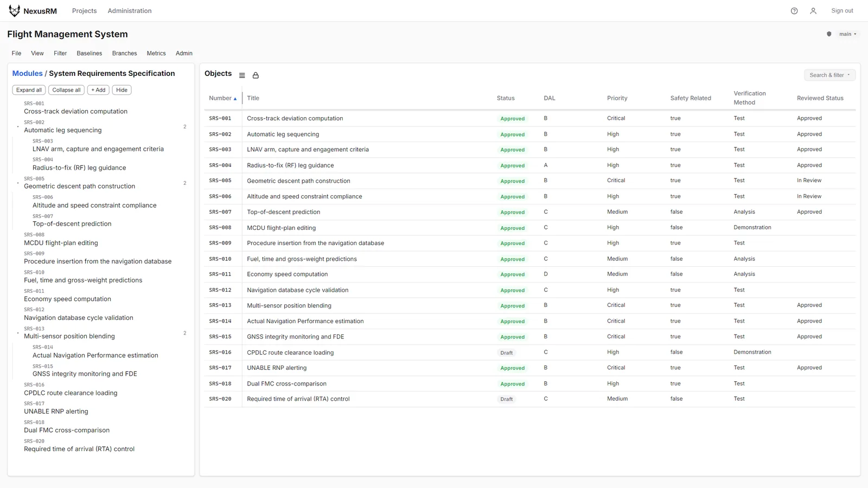Open the Baselines menu

90,53
